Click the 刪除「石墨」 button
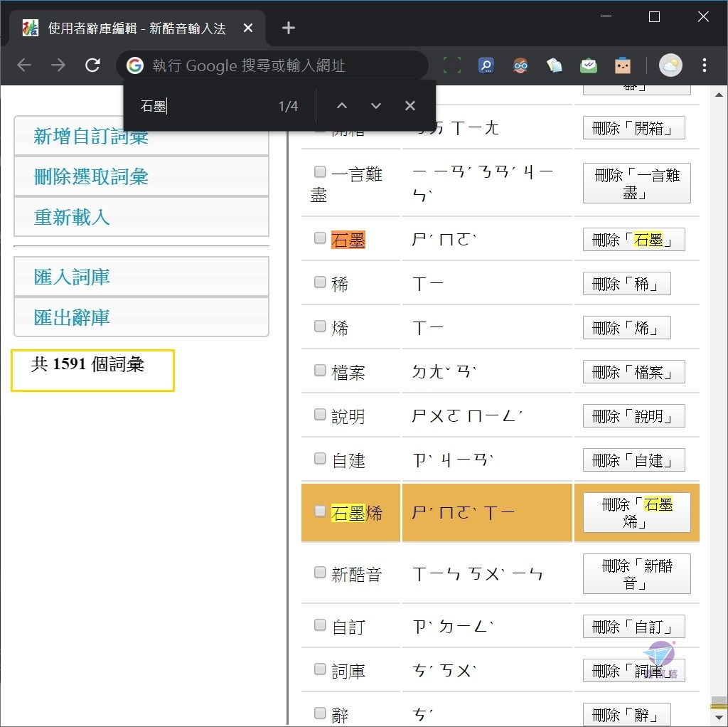The image size is (728, 727). pyautogui.click(x=633, y=239)
